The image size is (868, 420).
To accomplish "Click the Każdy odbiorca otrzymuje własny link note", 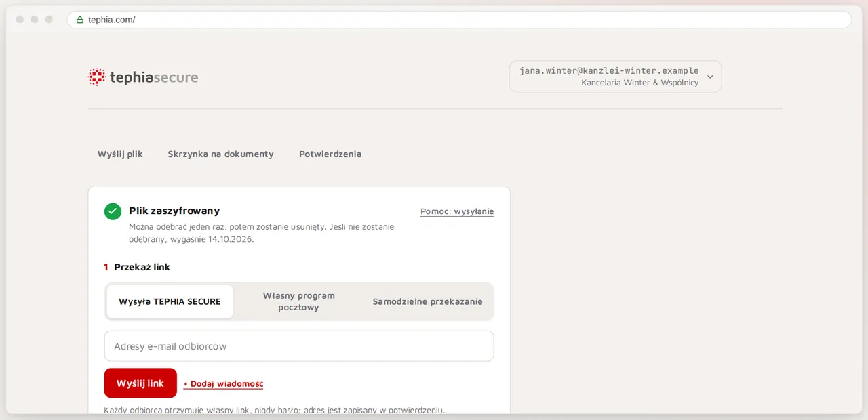I will coord(275,410).
